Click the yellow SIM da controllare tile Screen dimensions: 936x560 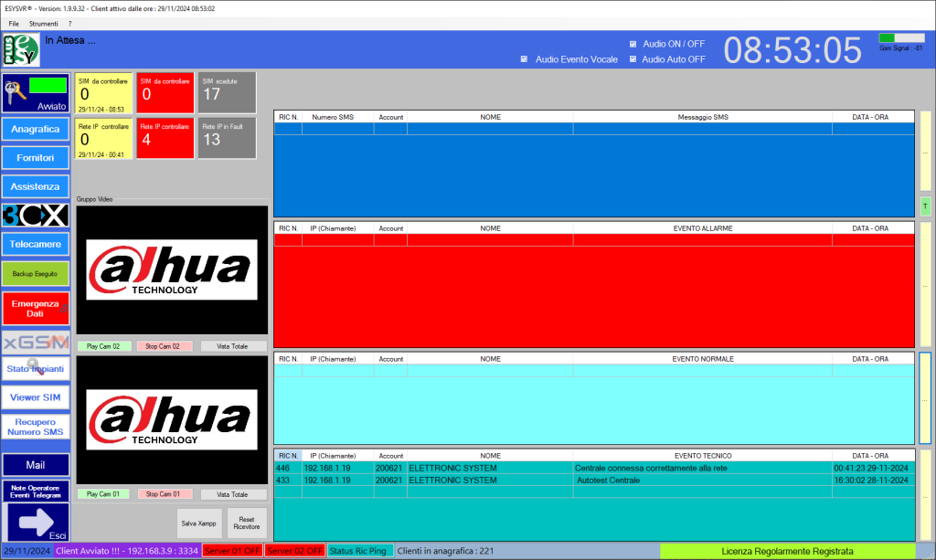pos(104,93)
